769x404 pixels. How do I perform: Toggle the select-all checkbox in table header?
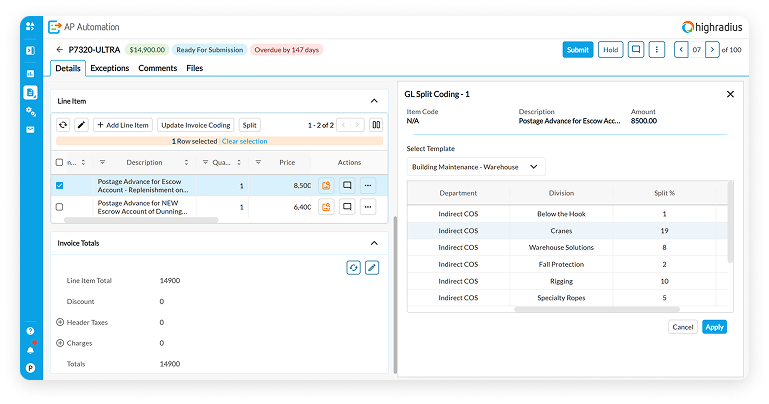(x=60, y=162)
